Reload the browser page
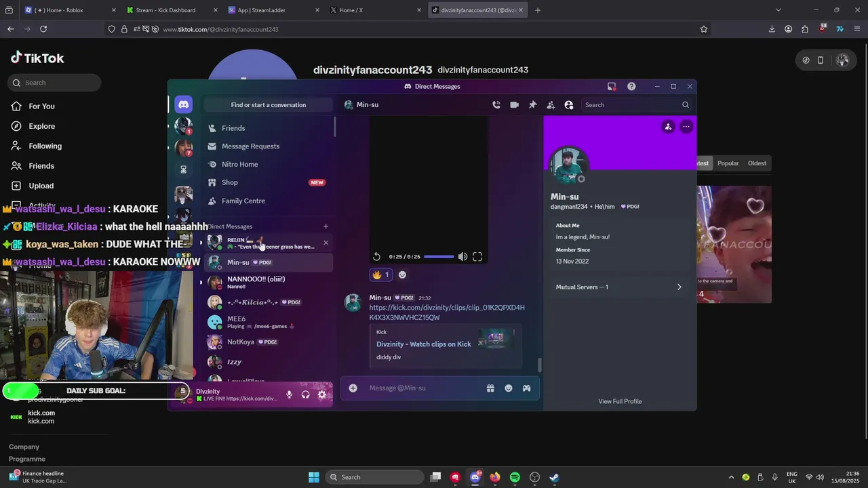Viewport: 868px width, 488px height. pos(43,29)
